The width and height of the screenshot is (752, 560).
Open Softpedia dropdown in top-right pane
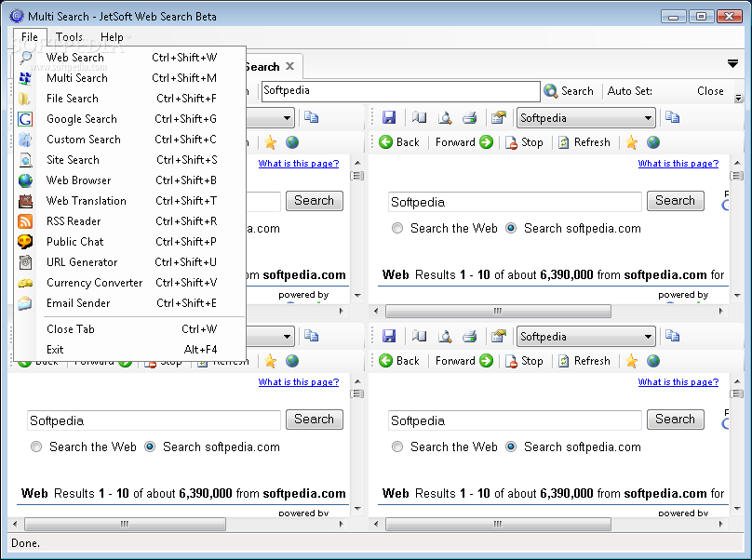586,118
